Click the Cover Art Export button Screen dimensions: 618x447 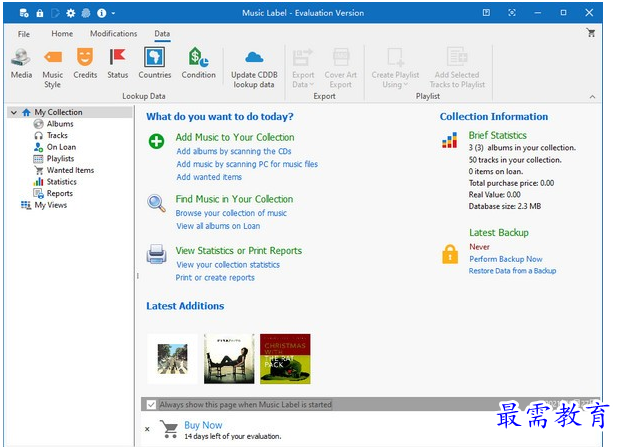coord(341,68)
